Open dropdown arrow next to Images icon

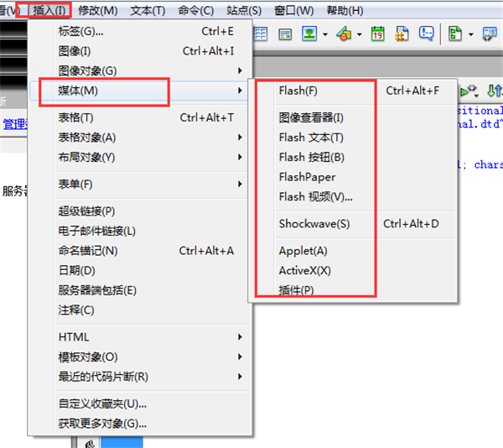(x=324, y=35)
